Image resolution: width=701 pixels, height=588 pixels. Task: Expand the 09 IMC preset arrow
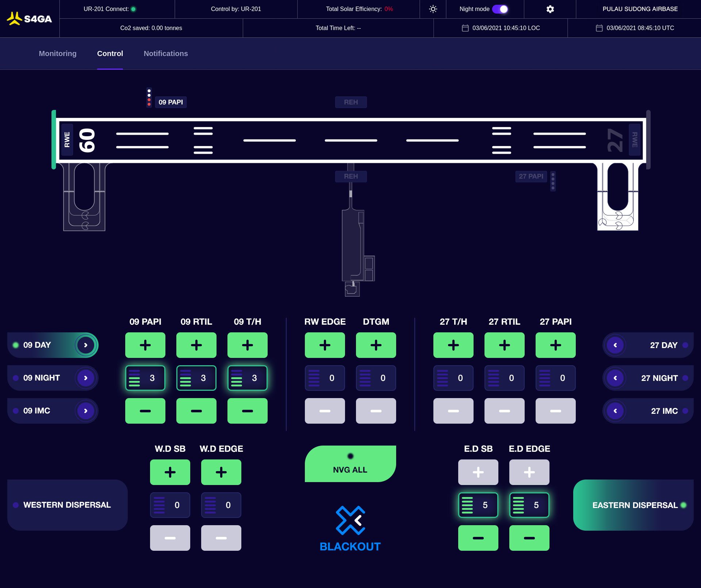(85, 411)
